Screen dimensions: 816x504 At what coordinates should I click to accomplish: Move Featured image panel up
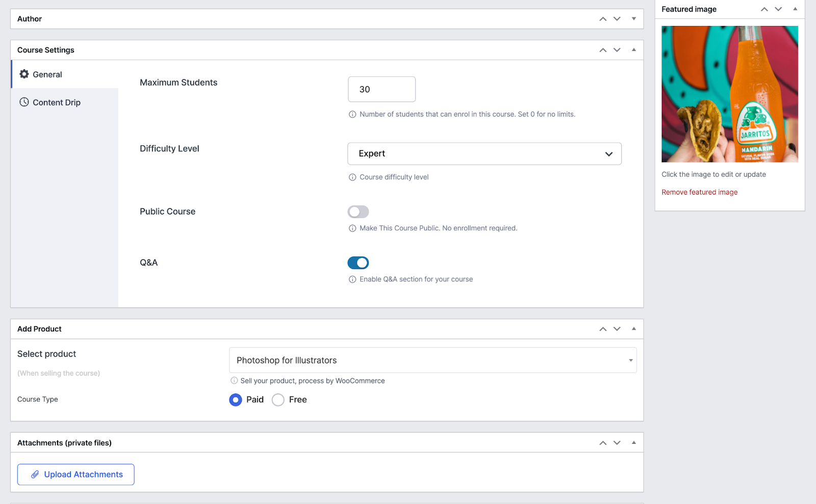coord(764,9)
